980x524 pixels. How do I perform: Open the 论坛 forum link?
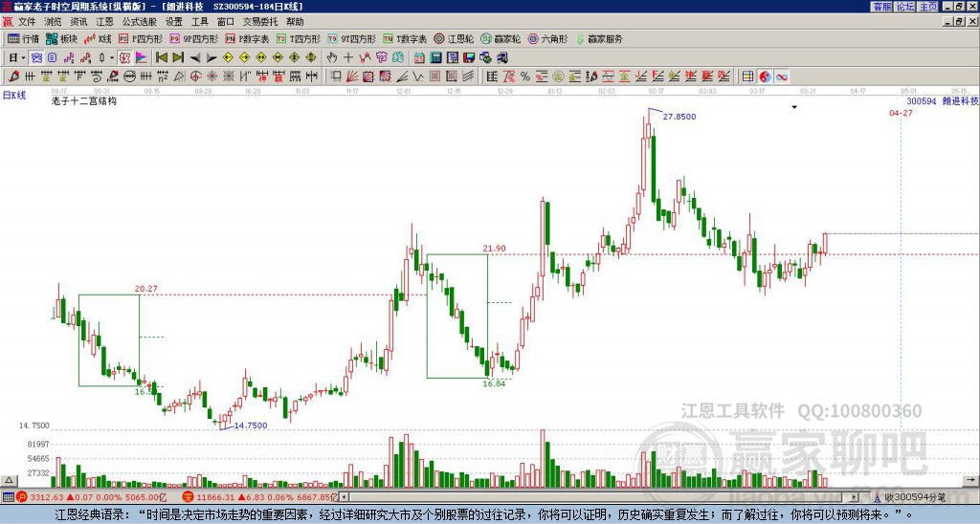click(x=905, y=7)
